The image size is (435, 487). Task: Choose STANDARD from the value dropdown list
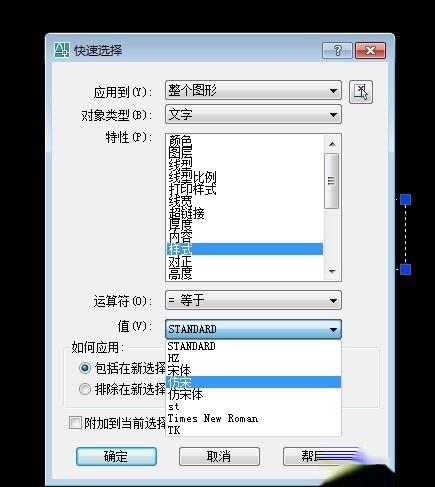tap(253, 346)
